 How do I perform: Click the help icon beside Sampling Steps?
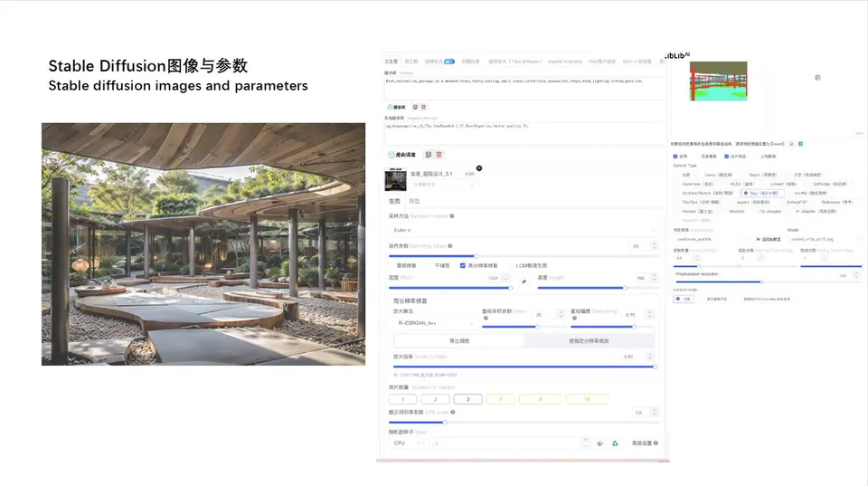click(450, 245)
